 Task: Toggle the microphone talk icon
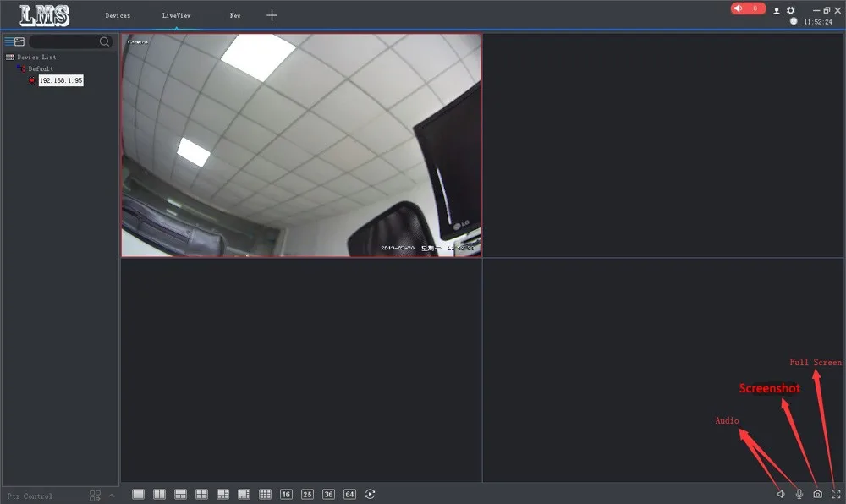[x=799, y=495]
